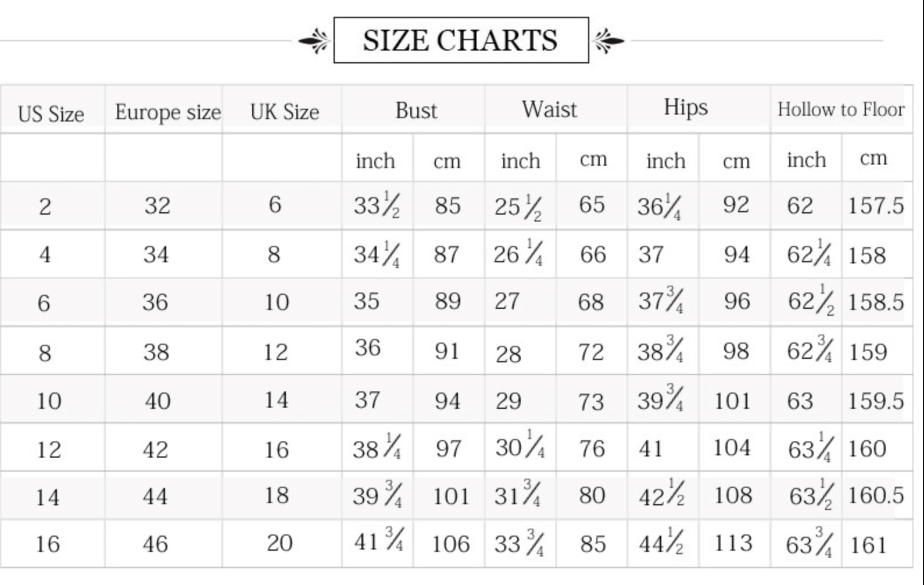
Task: Click the Bust column header
Action: click(x=416, y=110)
